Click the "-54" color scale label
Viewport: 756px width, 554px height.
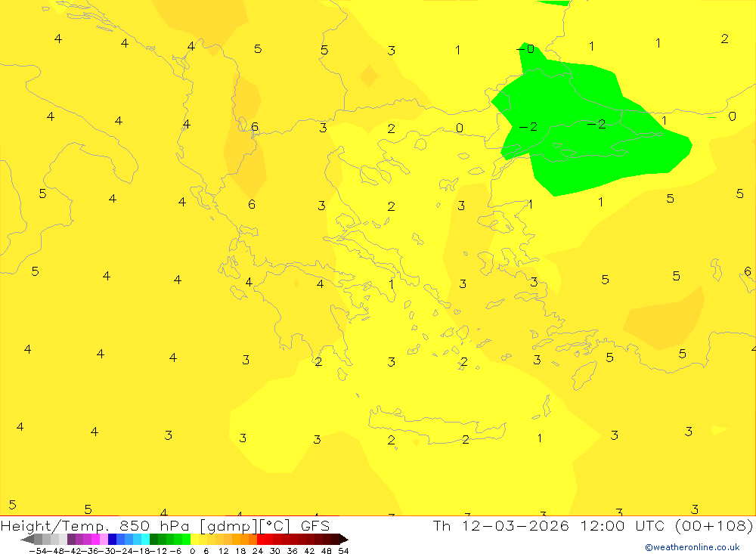tap(38, 551)
